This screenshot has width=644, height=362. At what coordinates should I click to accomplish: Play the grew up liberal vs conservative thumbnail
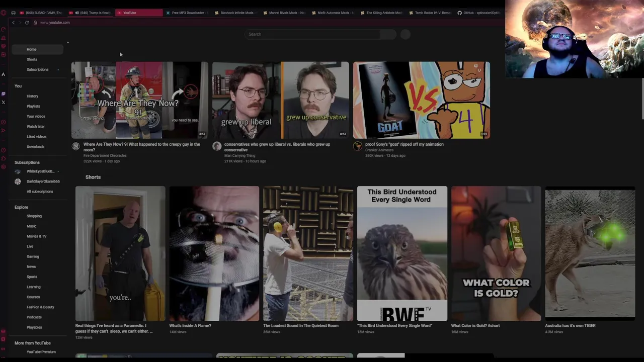click(x=280, y=100)
